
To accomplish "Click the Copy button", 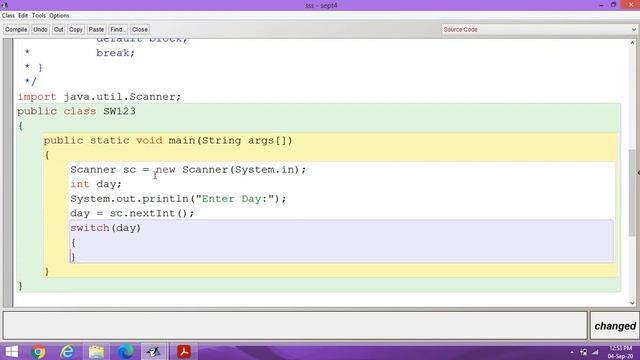I will point(76,29).
